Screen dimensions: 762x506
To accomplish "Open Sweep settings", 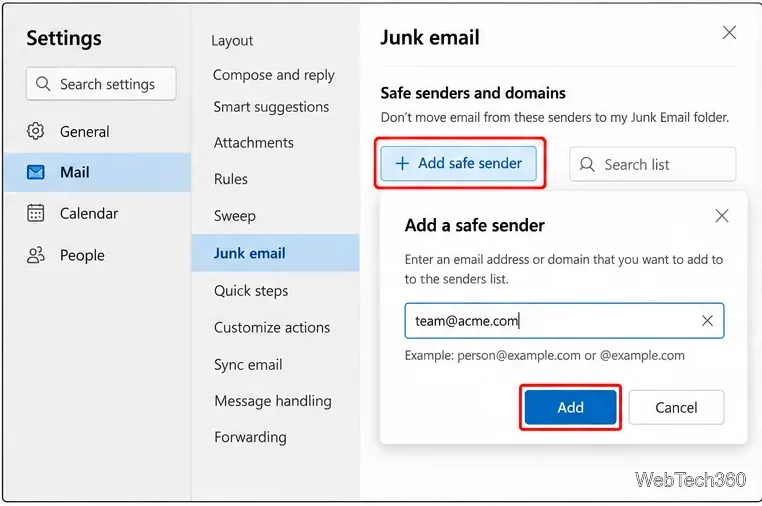I will tap(234, 216).
